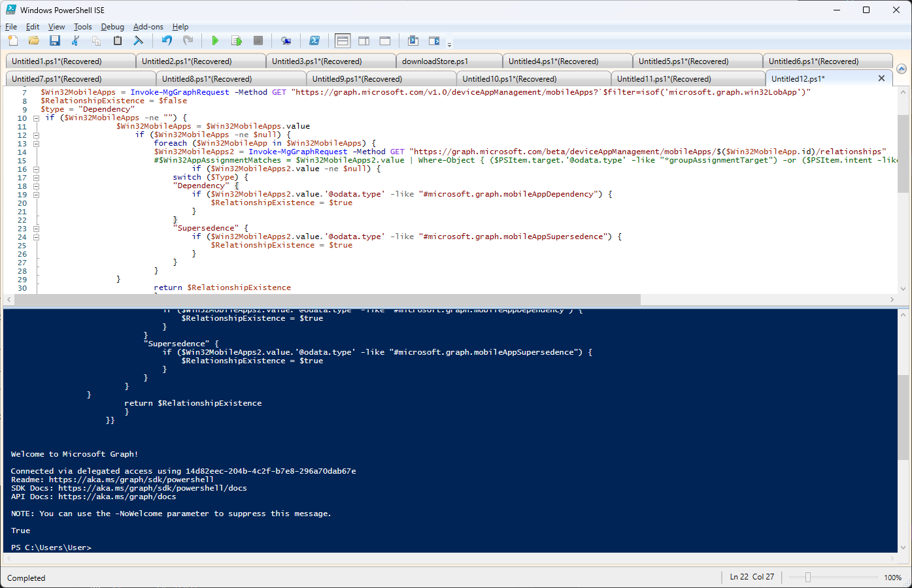The image size is (912, 588).
Task: Collapse switch fold at line 17
Action: 36,178
